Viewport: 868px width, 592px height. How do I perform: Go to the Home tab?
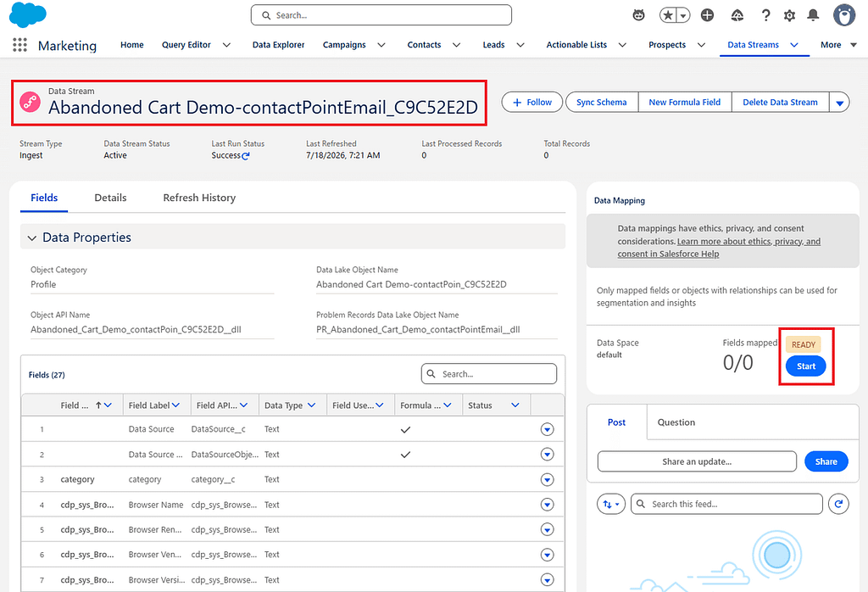tap(131, 45)
